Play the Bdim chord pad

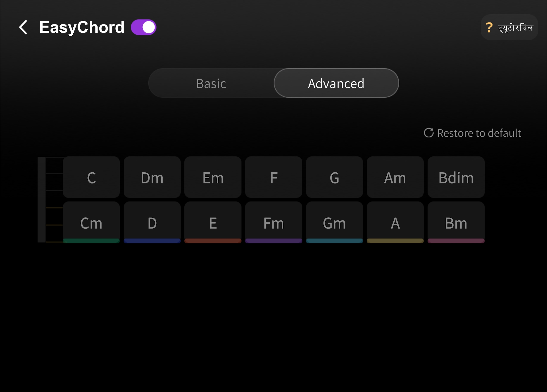click(x=456, y=177)
